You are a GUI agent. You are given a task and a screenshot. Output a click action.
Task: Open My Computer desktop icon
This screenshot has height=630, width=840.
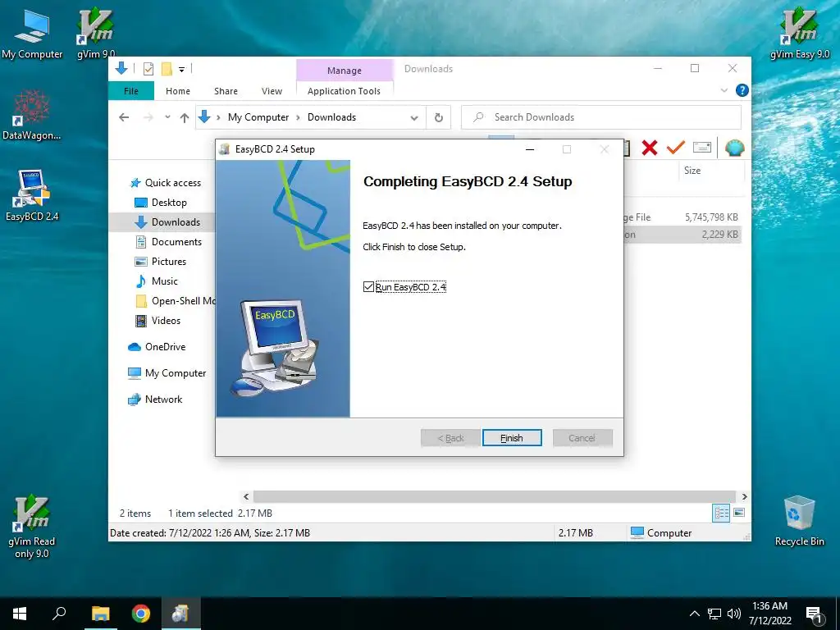32,34
